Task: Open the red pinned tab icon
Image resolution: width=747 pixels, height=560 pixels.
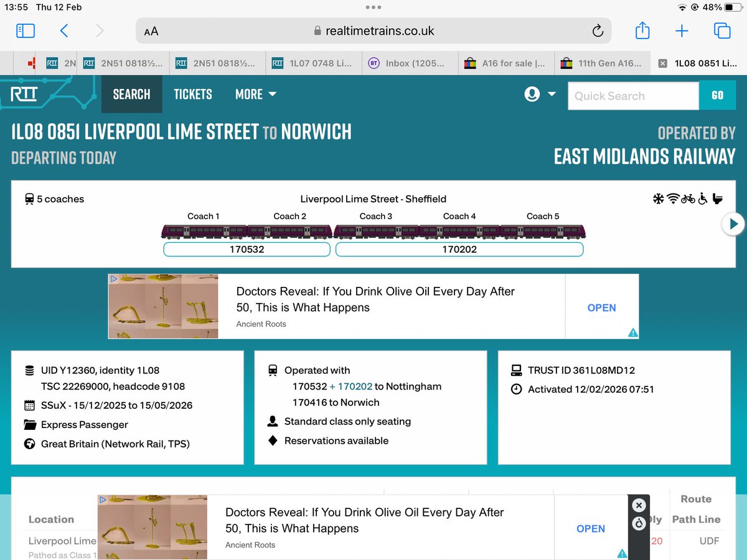Action: coord(31,63)
